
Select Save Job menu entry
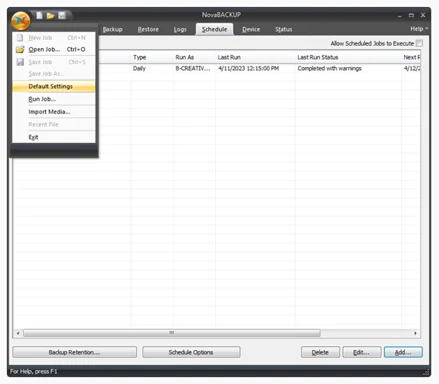pyautogui.click(x=54, y=62)
